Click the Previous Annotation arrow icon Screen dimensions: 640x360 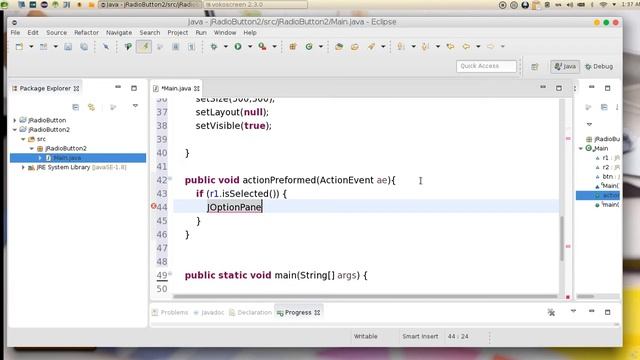coord(425,47)
